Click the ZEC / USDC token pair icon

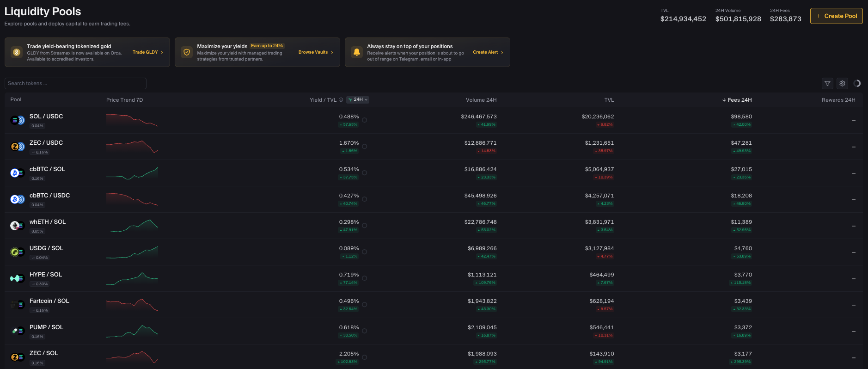pyautogui.click(x=18, y=147)
